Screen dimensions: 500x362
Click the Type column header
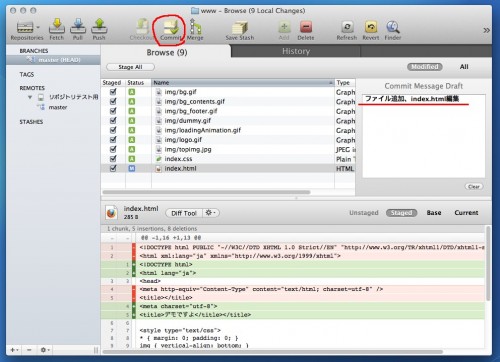click(345, 82)
